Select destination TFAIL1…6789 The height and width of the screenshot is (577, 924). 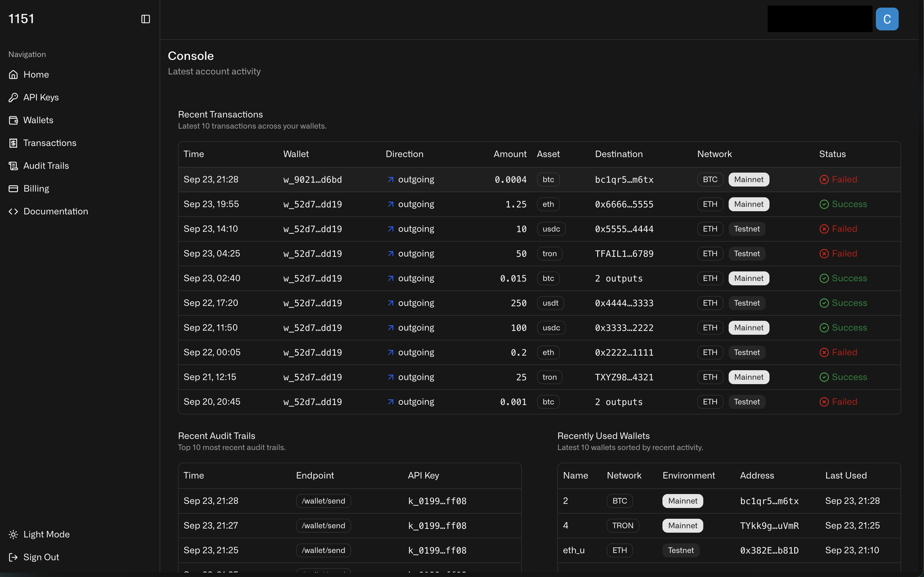624,254
